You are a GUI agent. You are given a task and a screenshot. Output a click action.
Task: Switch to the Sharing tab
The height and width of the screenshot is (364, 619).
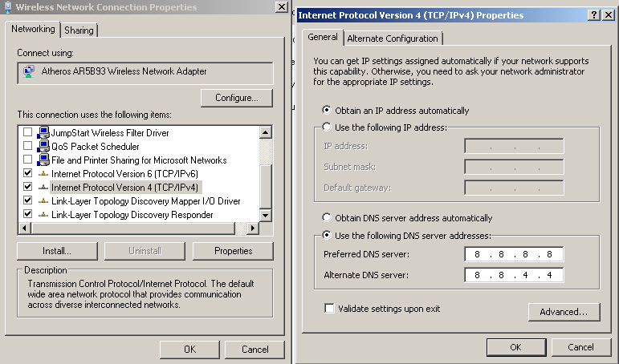point(79,30)
